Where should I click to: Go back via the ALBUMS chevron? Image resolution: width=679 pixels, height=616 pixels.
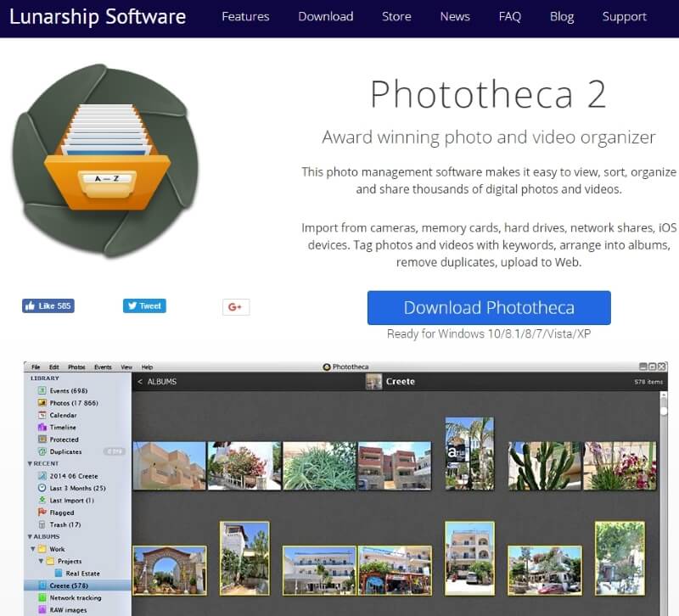coord(140,381)
